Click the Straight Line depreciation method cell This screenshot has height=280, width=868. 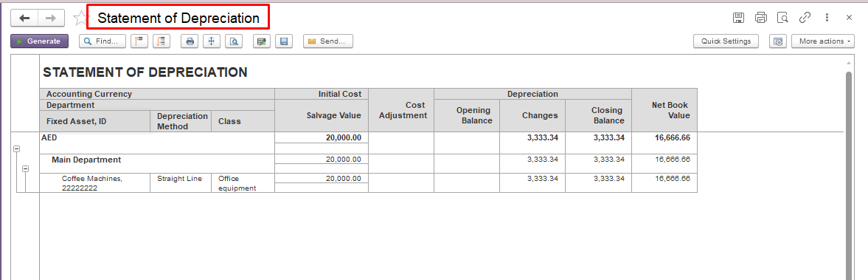point(181,183)
